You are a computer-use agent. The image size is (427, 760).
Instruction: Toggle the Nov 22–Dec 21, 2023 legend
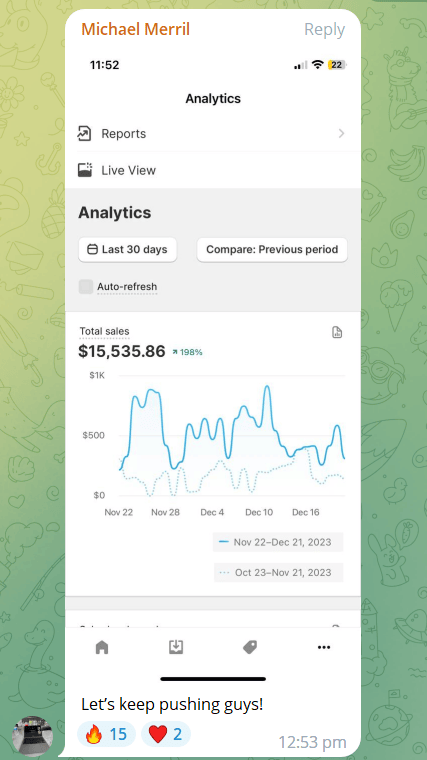(278, 542)
